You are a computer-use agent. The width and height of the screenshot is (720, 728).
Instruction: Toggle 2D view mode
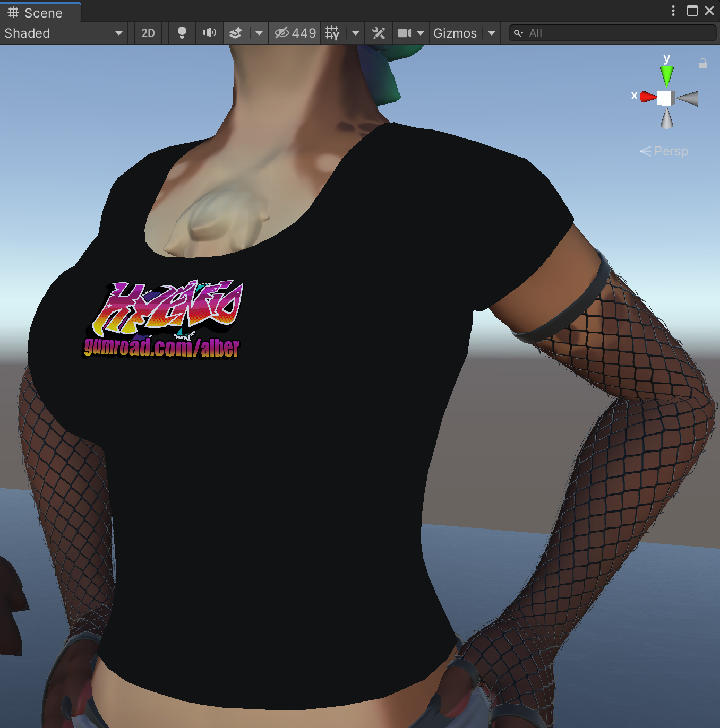coord(148,33)
